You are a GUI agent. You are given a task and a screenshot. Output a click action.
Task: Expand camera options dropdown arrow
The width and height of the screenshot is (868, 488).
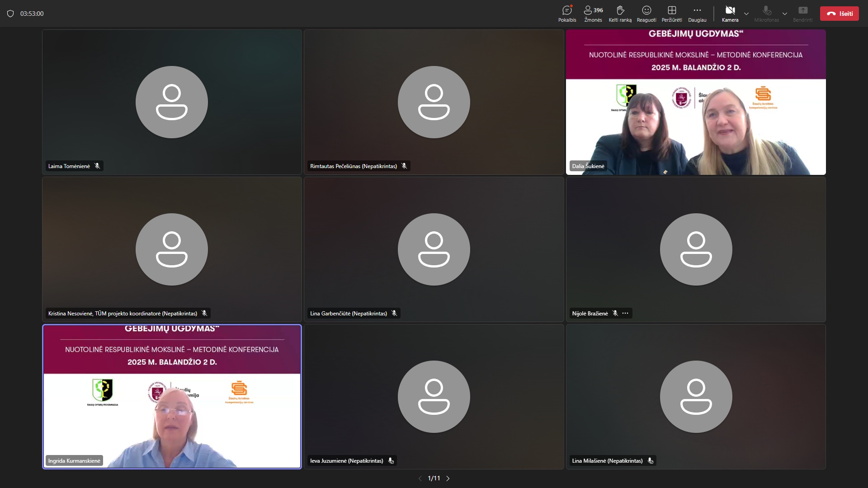click(746, 14)
